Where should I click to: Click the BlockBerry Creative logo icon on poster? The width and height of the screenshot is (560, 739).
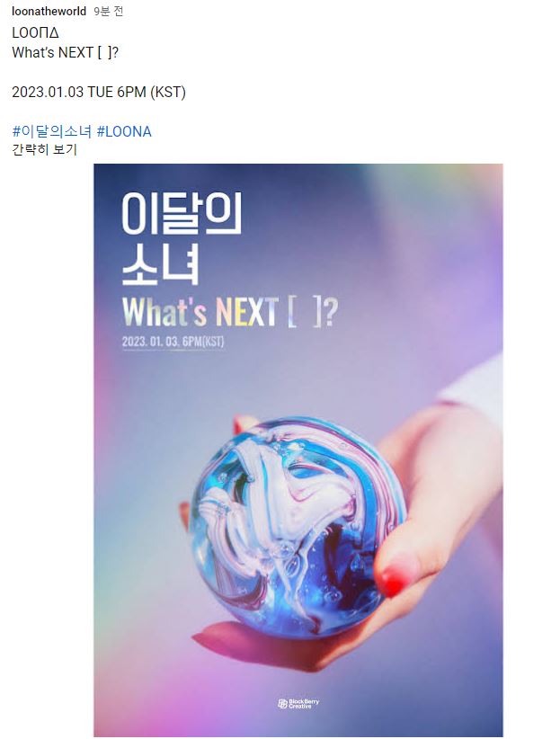(x=282, y=704)
